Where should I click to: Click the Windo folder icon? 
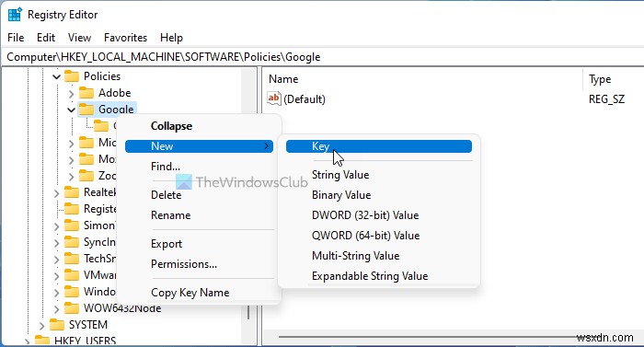pyautogui.click(x=72, y=292)
